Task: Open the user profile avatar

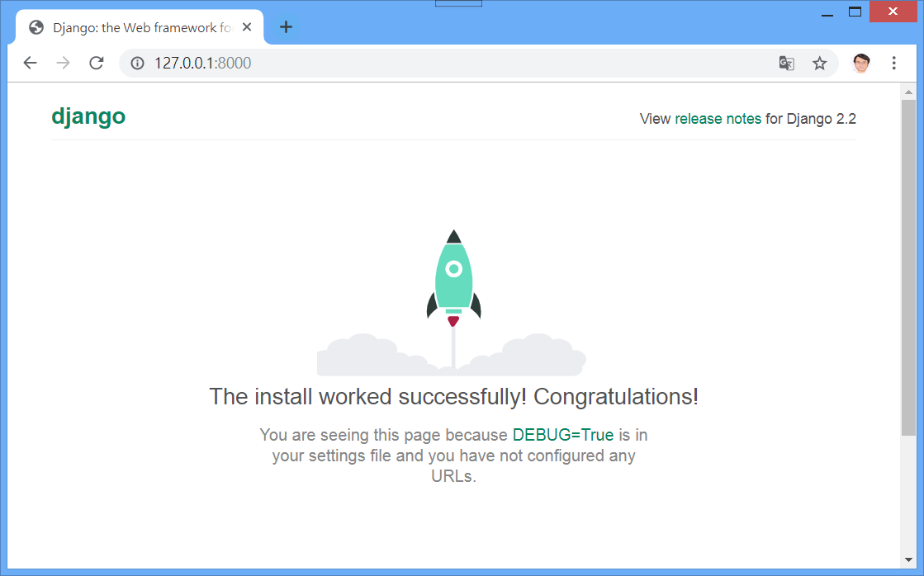Action: [861, 63]
